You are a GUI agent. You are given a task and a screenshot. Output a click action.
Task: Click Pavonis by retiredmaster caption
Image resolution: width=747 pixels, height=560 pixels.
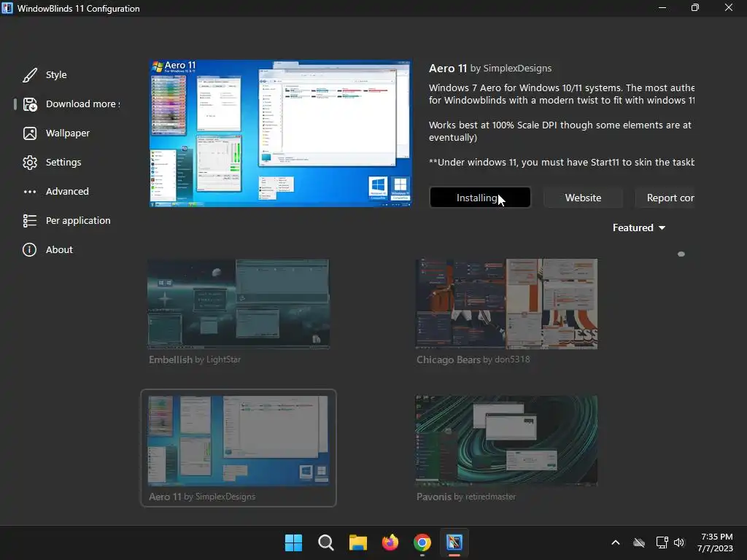coord(466,497)
